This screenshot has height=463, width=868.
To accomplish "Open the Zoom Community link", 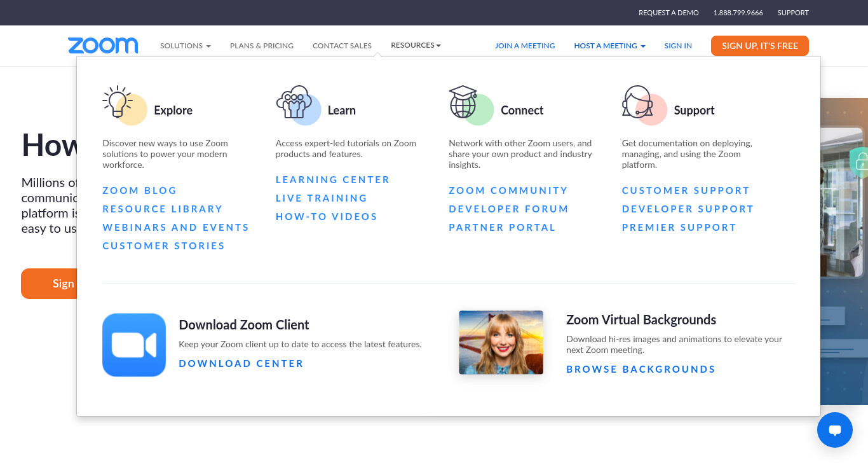I will pyautogui.click(x=508, y=191).
